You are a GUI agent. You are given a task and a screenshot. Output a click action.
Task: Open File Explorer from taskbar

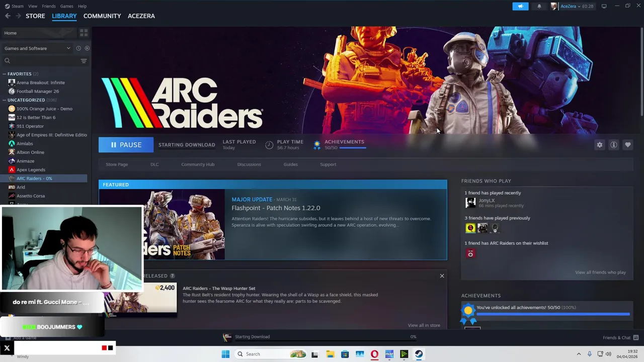330,354
